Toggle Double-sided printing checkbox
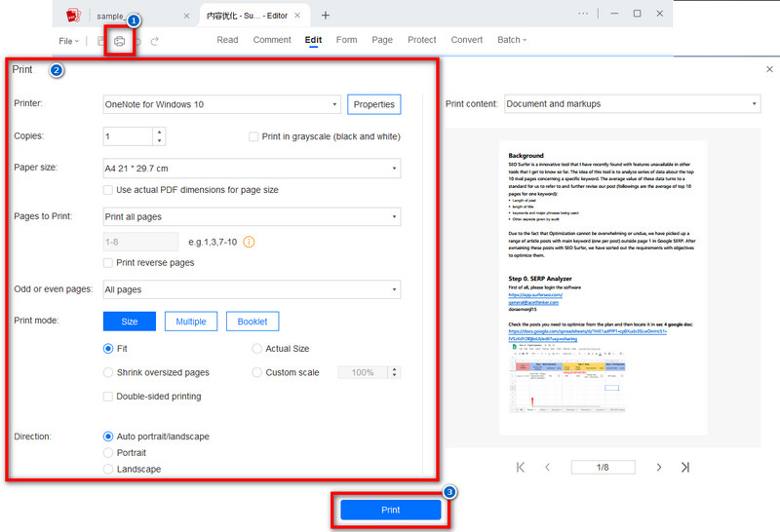The height and width of the screenshot is (532, 780). (x=107, y=397)
